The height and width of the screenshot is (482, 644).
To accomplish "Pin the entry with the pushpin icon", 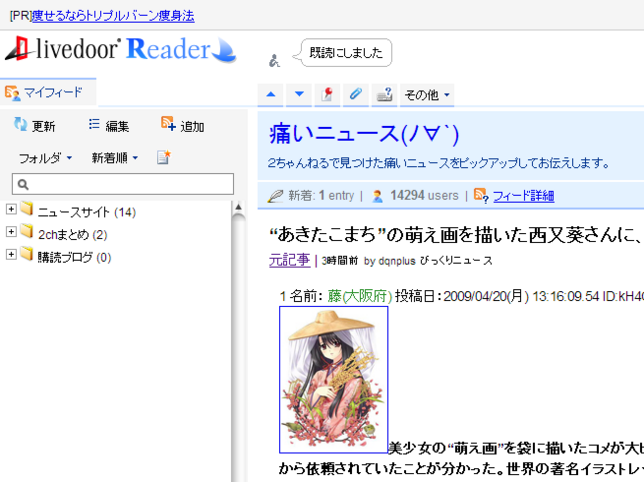I will pos(327,94).
